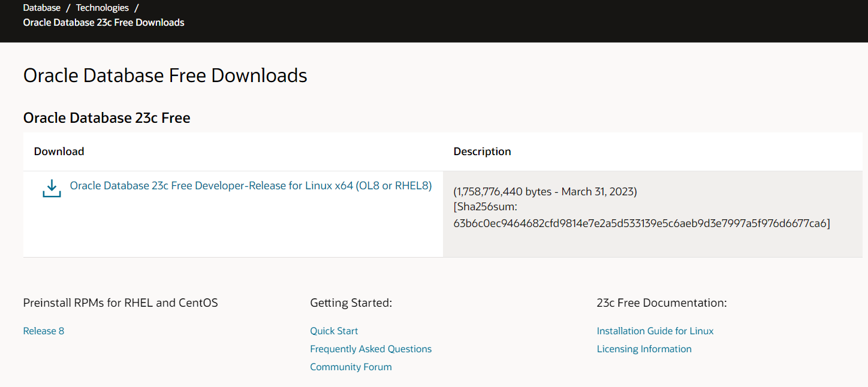Image resolution: width=868 pixels, height=387 pixels.
Task: Open Frequently Asked Questions link
Action: [x=370, y=349]
